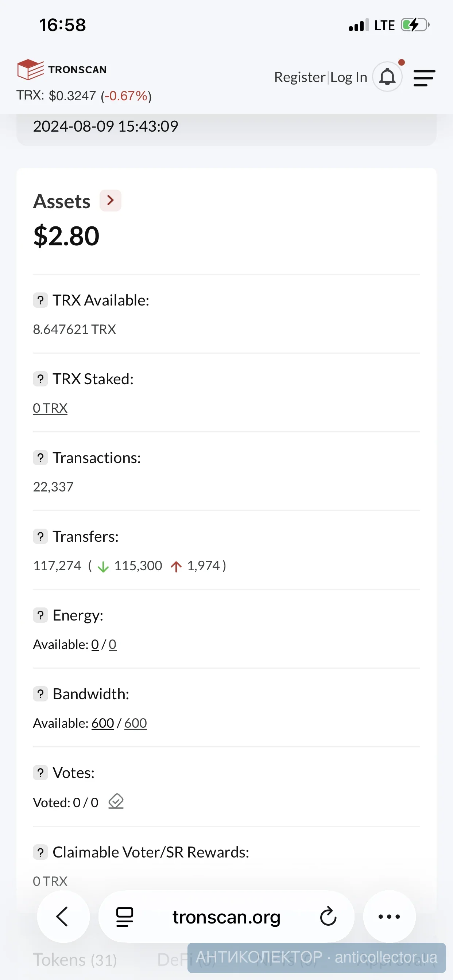Image resolution: width=453 pixels, height=980 pixels.
Task: Tap the help icon beside Bandwidth
Action: click(40, 694)
